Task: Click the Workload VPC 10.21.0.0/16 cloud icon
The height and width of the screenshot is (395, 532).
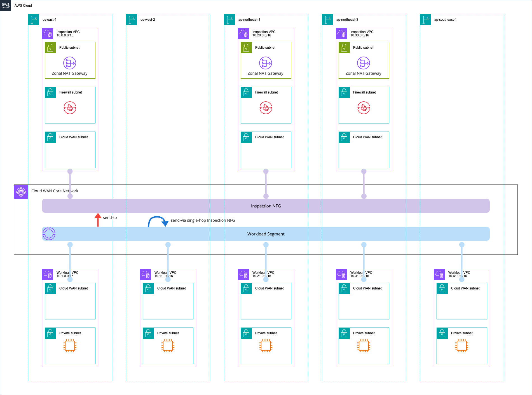Action: pos(243,274)
